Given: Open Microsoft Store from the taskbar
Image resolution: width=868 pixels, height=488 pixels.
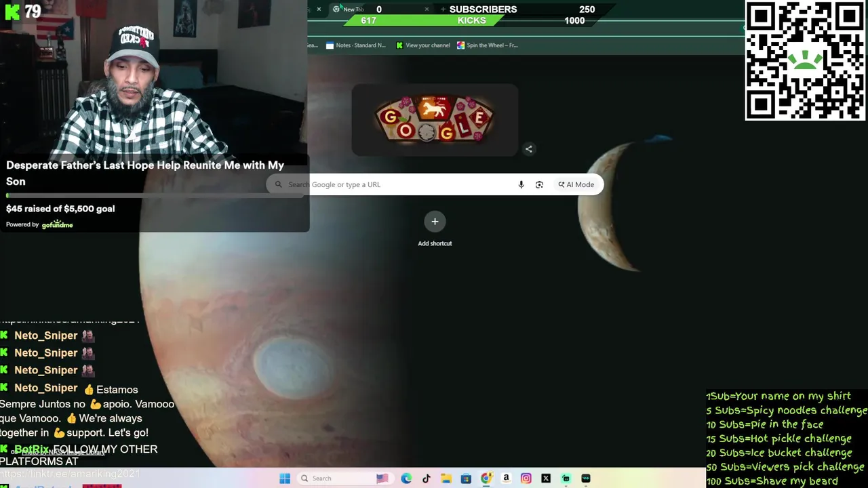Looking at the screenshot, I should (466, 479).
